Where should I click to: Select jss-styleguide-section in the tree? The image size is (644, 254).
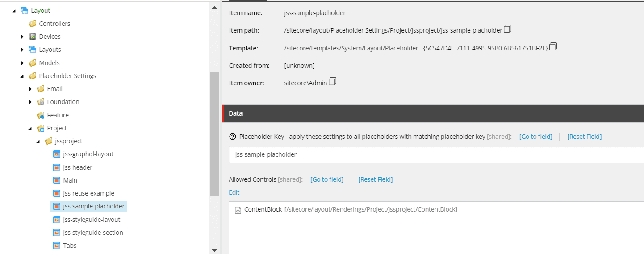(x=93, y=233)
